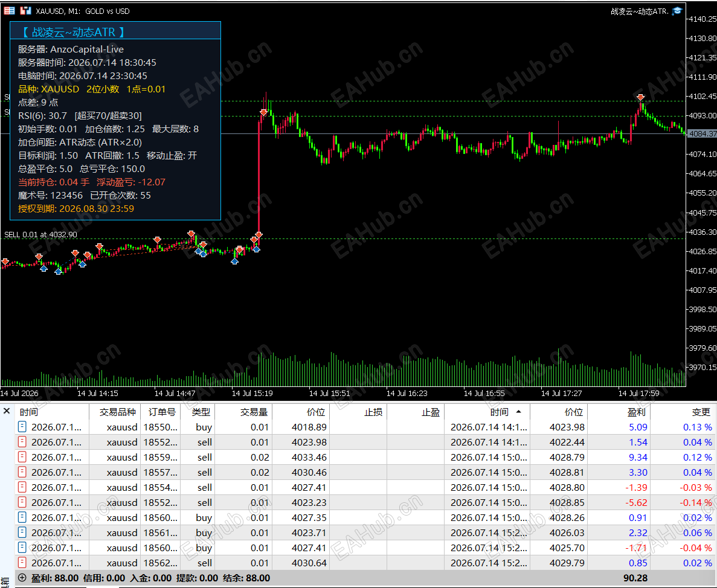Click the order icon in the 4023.98 sell row
This screenshot has height=588, width=717.
pyautogui.click(x=22, y=442)
